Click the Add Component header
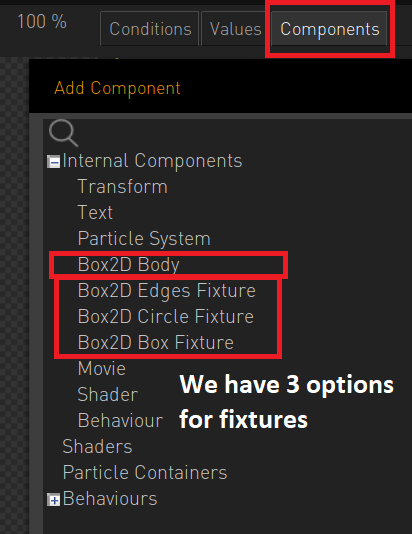The width and height of the screenshot is (412, 534). click(x=117, y=88)
